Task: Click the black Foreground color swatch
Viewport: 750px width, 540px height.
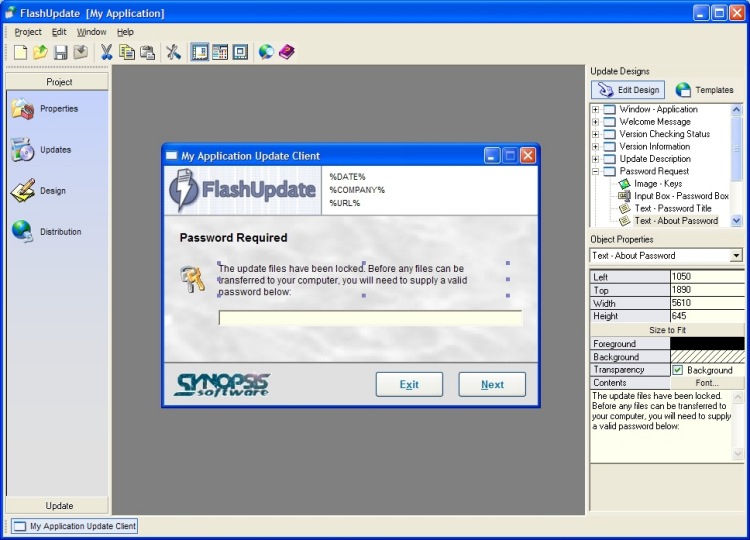Action: tap(707, 343)
